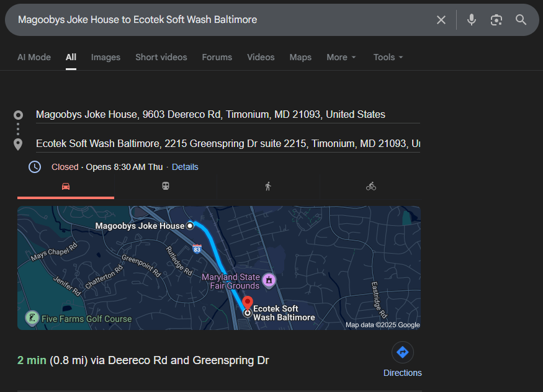543x392 pixels.
Task: Select bicycling mode icon
Action: tap(371, 186)
